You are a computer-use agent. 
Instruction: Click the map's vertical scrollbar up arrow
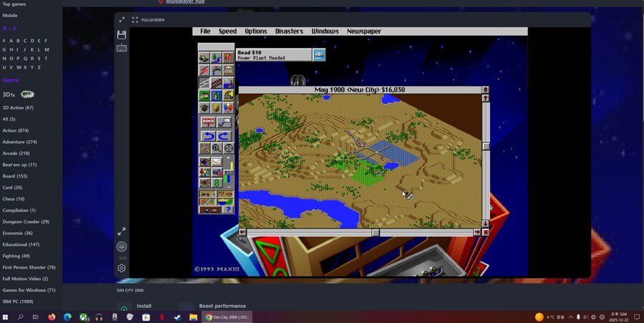[486, 90]
